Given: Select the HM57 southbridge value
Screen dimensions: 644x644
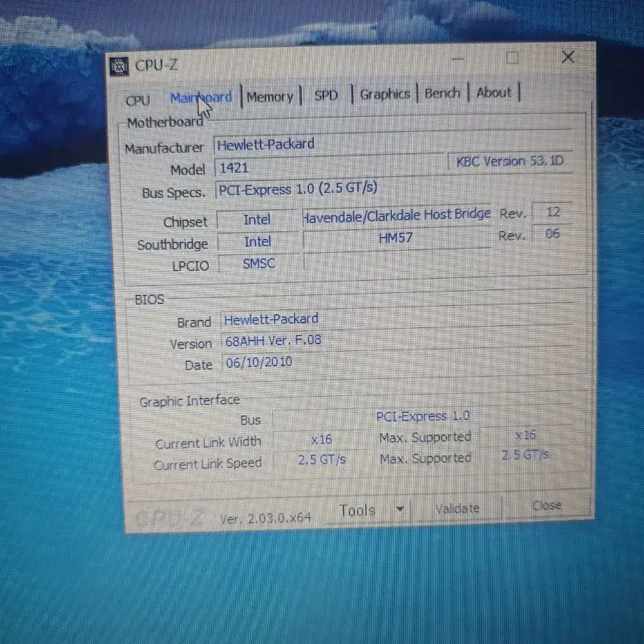Looking at the screenshot, I should [396, 238].
